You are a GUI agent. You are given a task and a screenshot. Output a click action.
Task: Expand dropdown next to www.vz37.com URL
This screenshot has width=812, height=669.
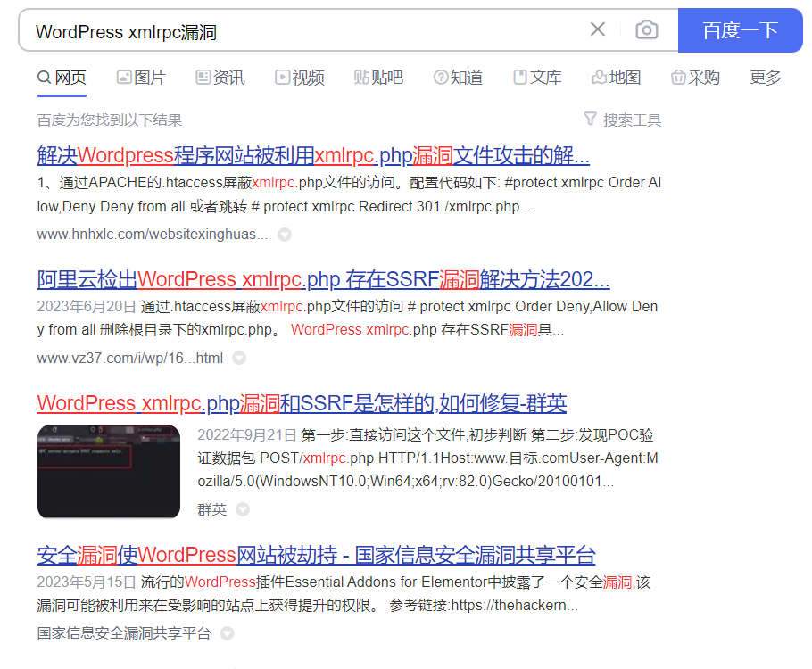coord(239,358)
